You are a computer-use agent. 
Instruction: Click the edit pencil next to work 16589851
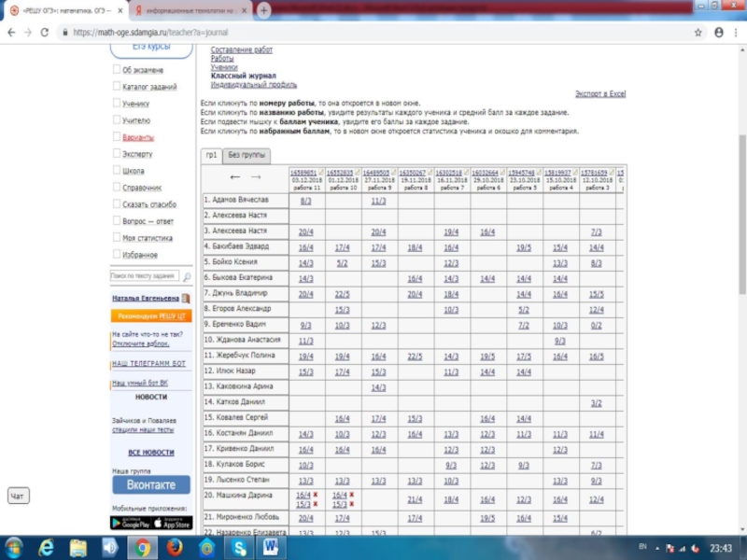321,173
